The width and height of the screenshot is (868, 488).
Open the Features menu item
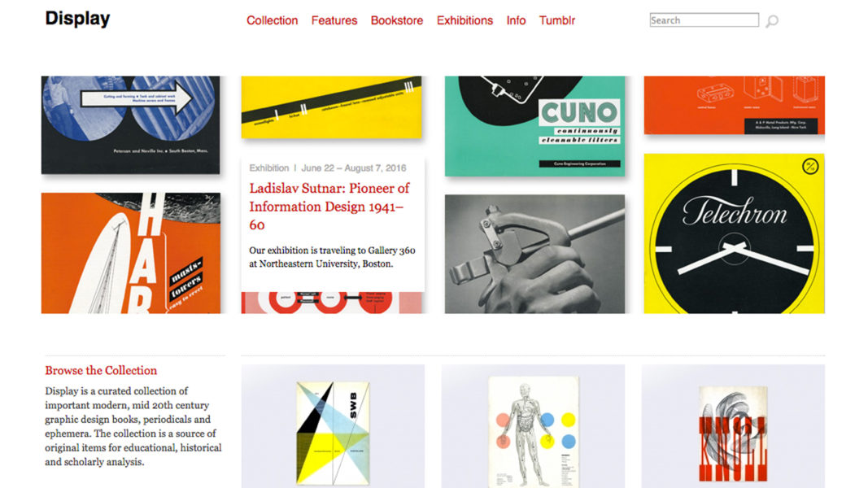tap(334, 20)
